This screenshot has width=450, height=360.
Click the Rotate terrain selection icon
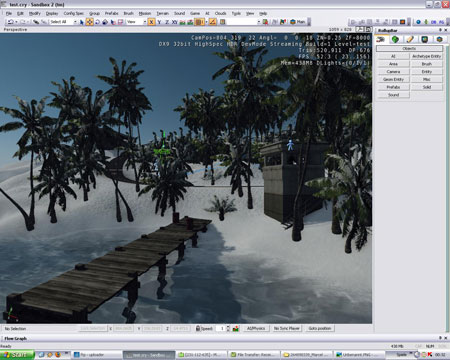pos(120,22)
